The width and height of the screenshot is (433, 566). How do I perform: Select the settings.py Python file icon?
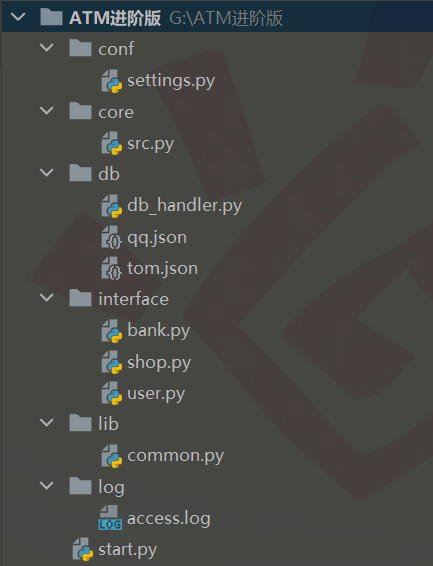click(x=111, y=81)
